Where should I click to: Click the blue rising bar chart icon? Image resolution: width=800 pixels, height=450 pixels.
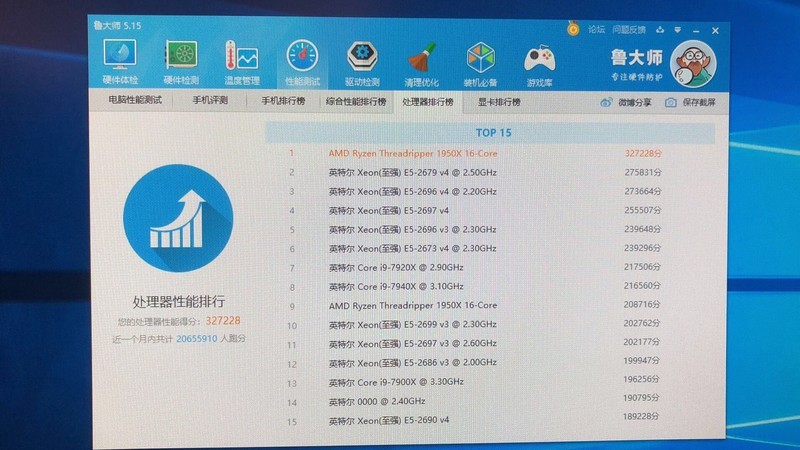pos(178,218)
